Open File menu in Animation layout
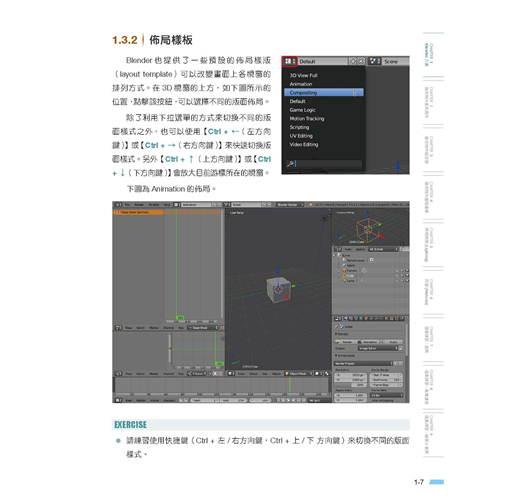Image resolution: width=520 pixels, height=500 pixels. pos(127,205)
